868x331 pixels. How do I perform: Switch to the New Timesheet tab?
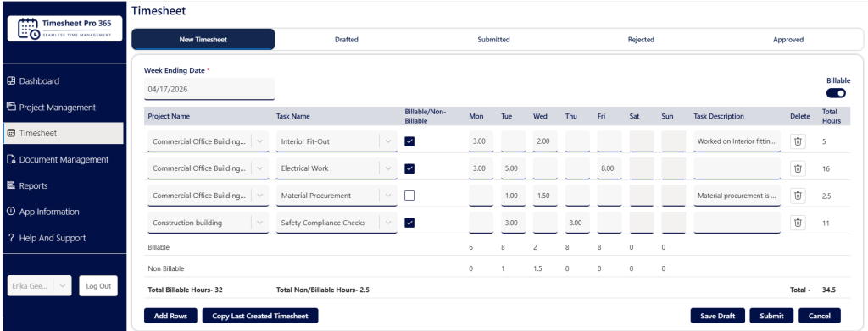tap(203, 40)
